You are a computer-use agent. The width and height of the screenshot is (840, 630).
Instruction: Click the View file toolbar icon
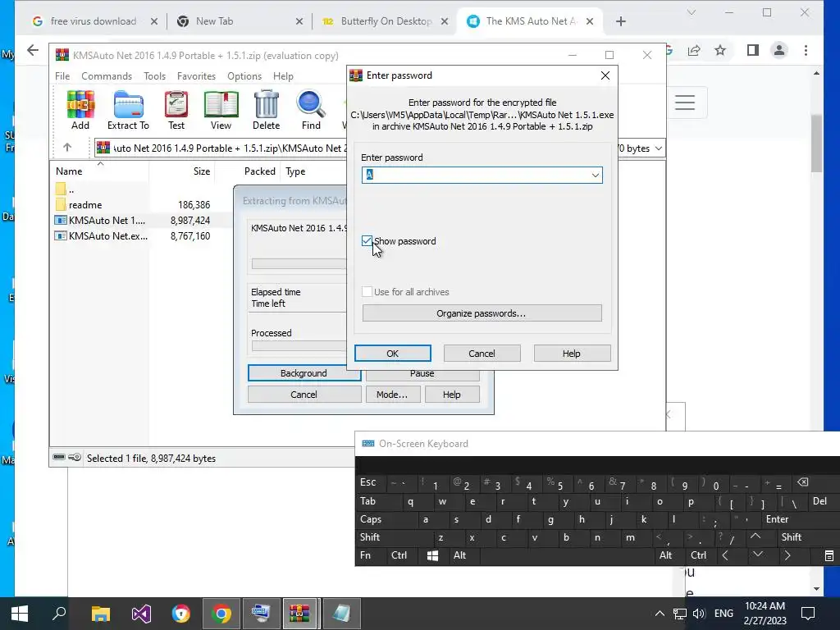click(221, 110)
